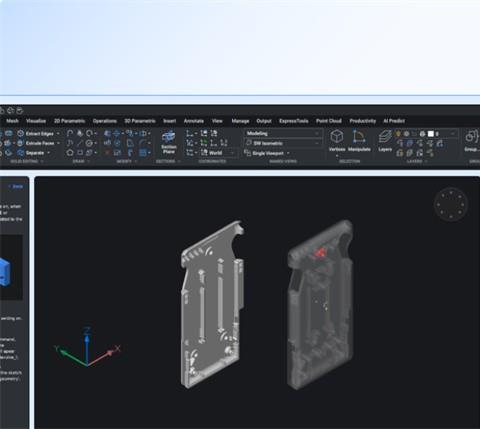
Task: Click the LookFrom navigation widget
Action: click(451, 204)
